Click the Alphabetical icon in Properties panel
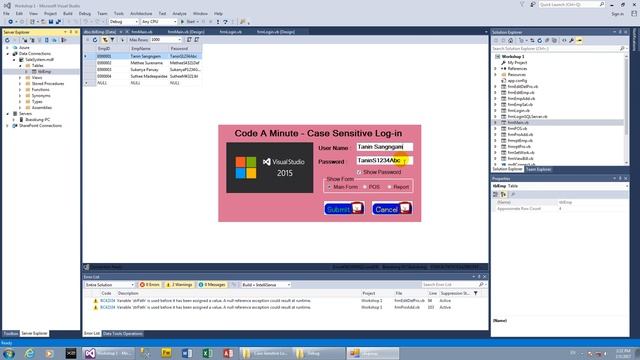Screen dimensions: 640x360 503,195
